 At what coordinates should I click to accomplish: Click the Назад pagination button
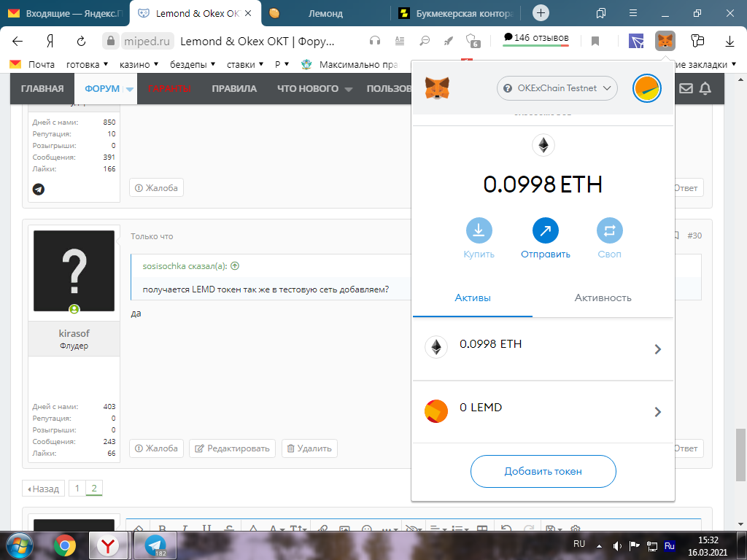(43, 489)
